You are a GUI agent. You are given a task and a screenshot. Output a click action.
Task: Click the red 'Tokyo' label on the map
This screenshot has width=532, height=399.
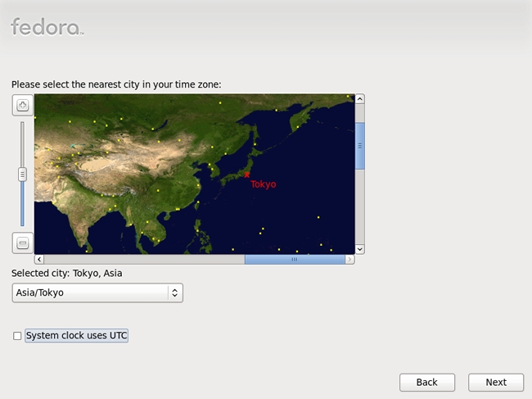coord(264,184)
